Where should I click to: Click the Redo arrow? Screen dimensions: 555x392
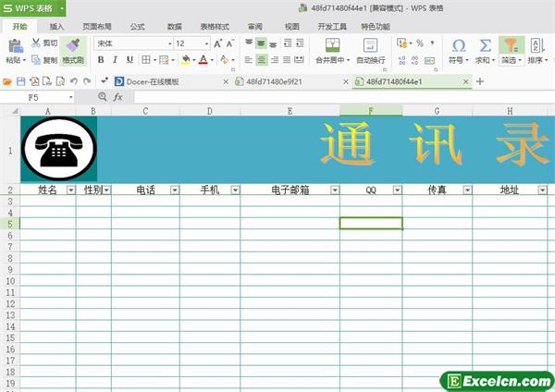(x=87, y=81)
